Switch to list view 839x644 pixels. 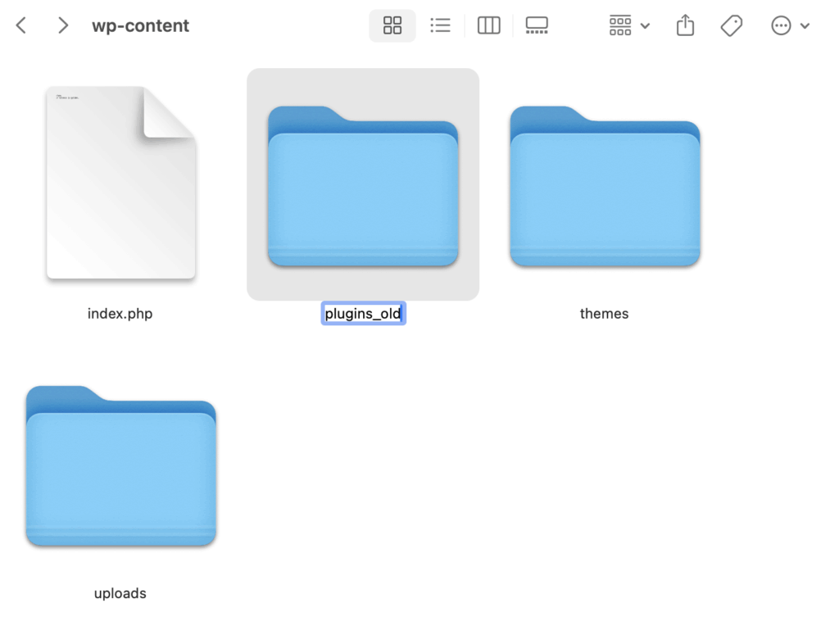coord(440,25)
